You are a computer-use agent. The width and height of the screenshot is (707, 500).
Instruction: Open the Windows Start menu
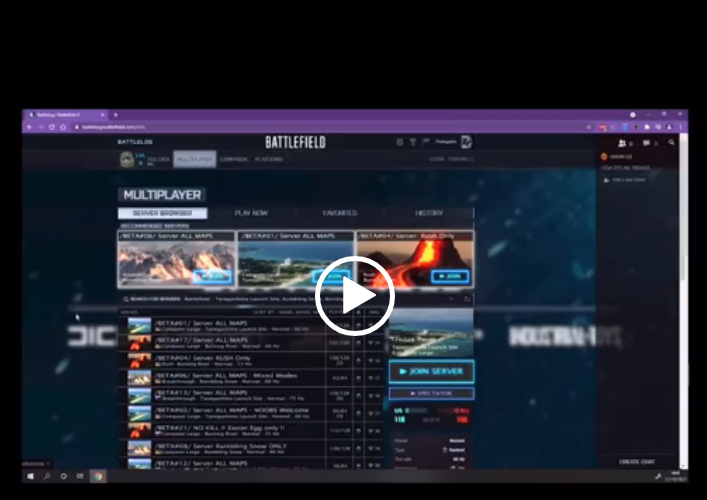29,476
